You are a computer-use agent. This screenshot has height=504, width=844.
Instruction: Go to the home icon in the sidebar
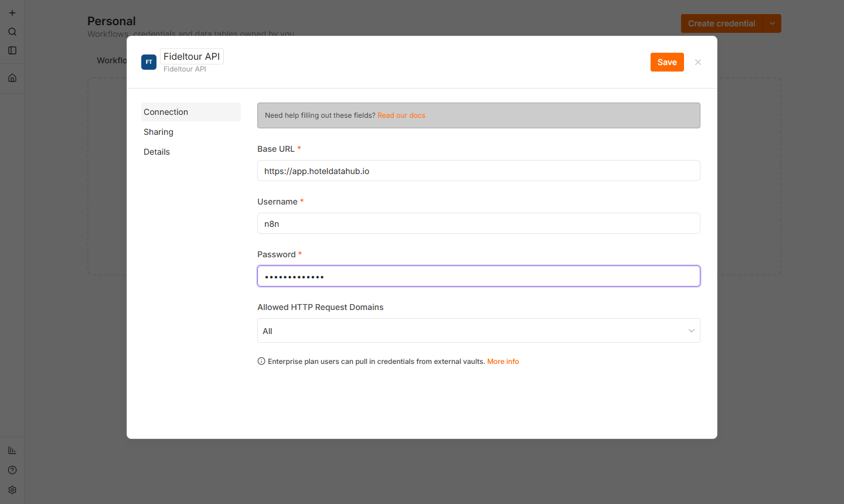pyautogui.click(x=12, y=78)
